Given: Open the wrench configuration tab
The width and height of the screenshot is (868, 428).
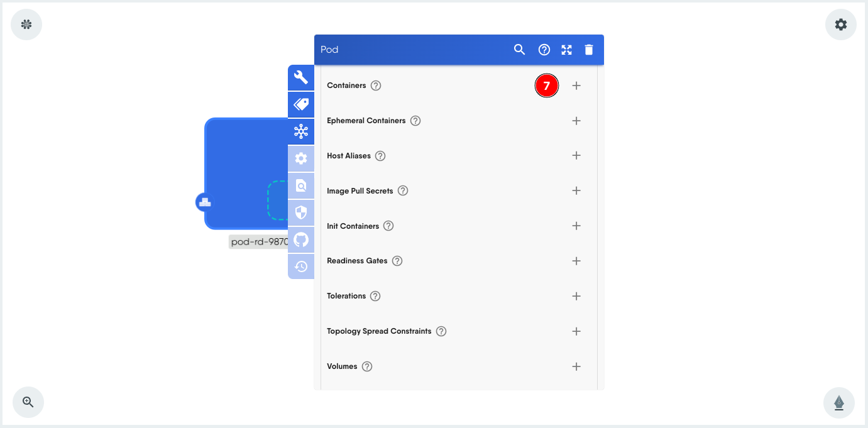Looking at the screenshot, I should click(x=301, y=77).
